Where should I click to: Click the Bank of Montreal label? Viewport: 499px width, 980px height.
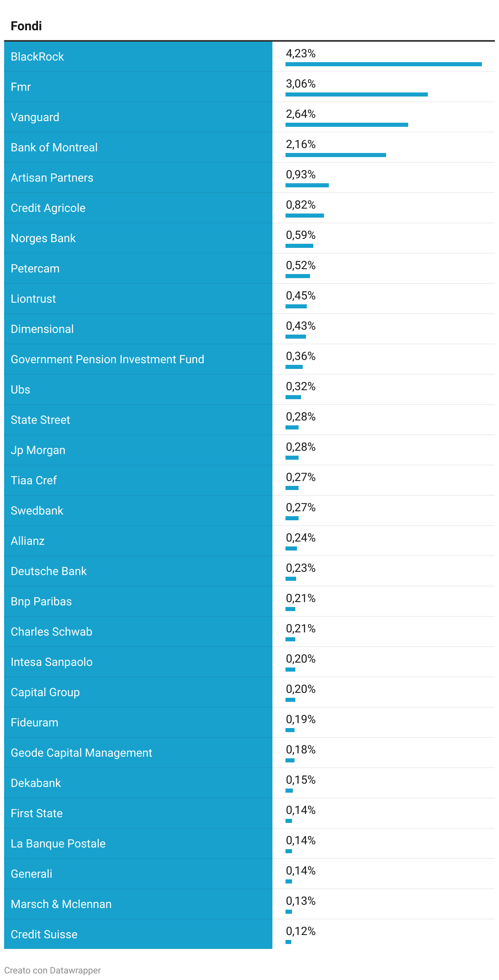point(54,147)
